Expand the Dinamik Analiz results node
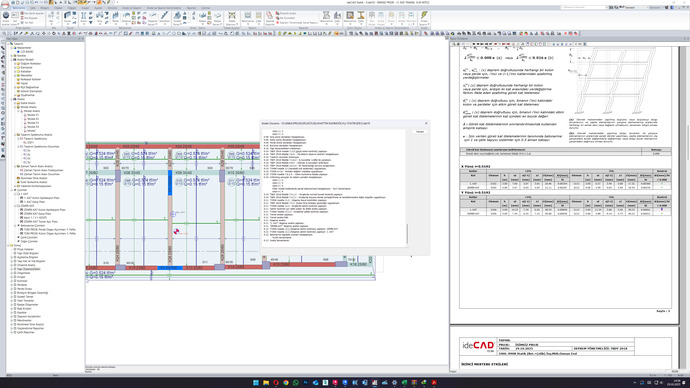 (x=12, y=265)
